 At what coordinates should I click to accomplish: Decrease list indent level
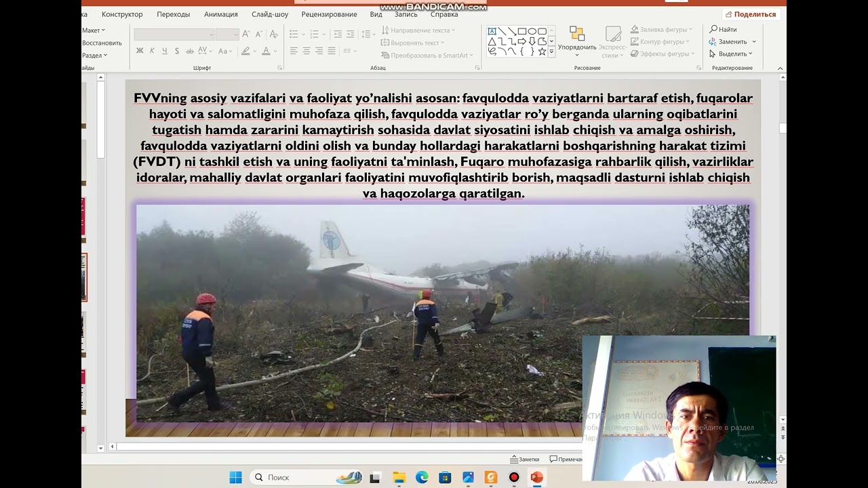tap(338, 34)
